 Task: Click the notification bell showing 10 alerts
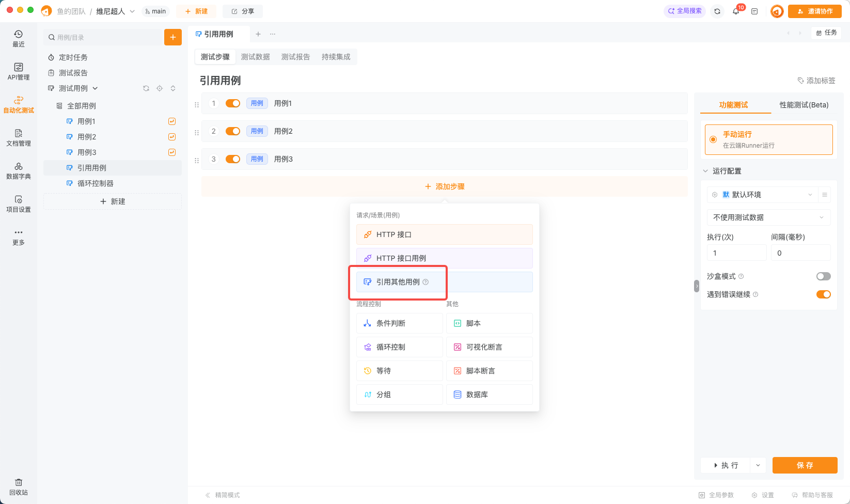(736, 11)
